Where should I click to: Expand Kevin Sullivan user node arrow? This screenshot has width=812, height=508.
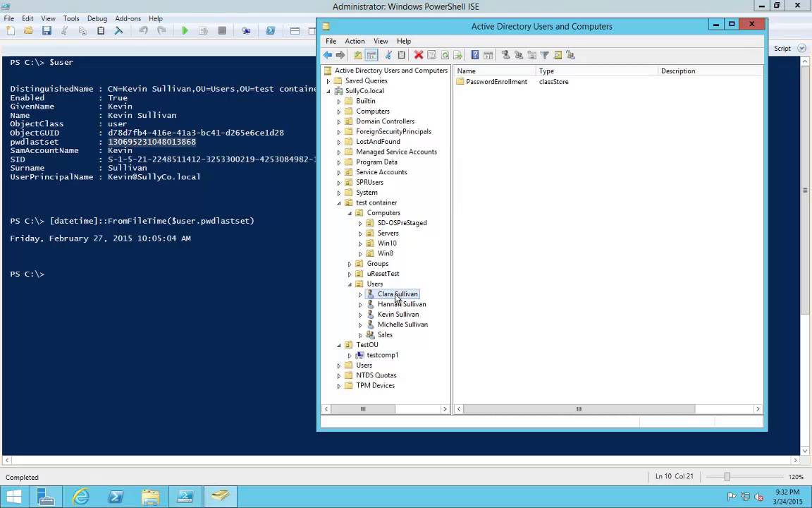tap(360, 315)
